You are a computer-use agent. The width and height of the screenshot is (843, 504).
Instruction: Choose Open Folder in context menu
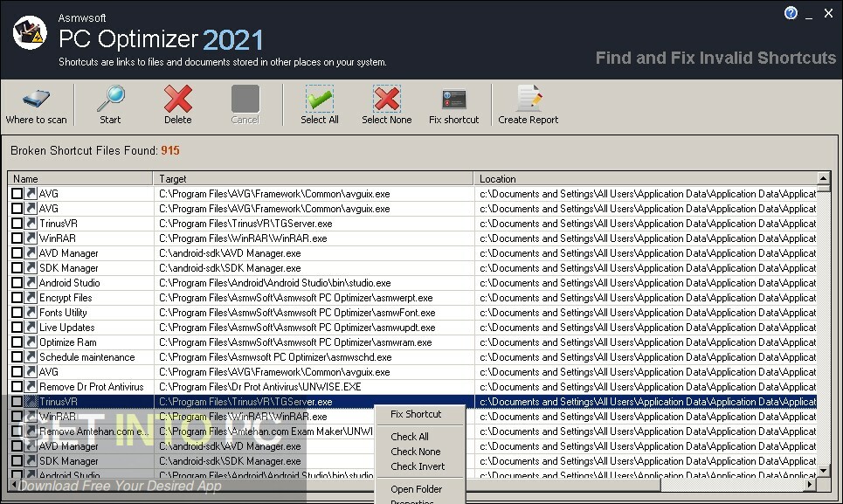(x=416, y=489)
